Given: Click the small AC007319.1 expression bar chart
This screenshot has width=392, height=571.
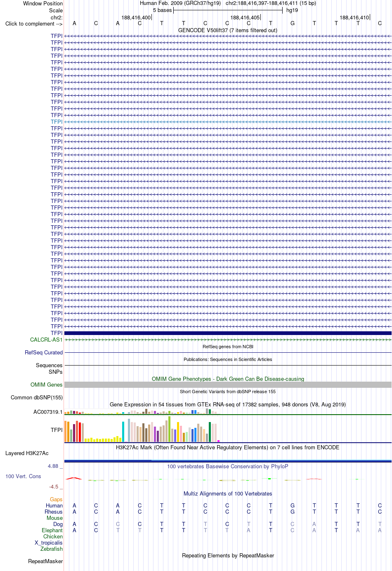Looking at the screenshot, I should coord(142,411).
